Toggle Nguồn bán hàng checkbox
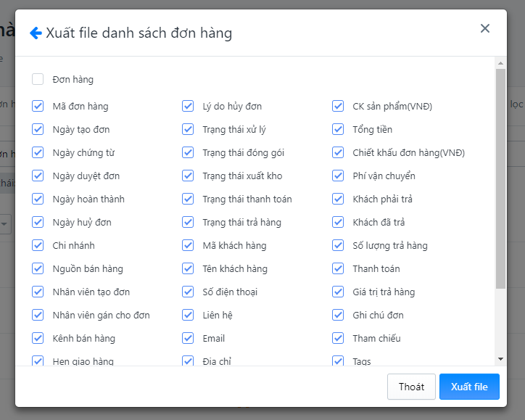 pos(38,268)
